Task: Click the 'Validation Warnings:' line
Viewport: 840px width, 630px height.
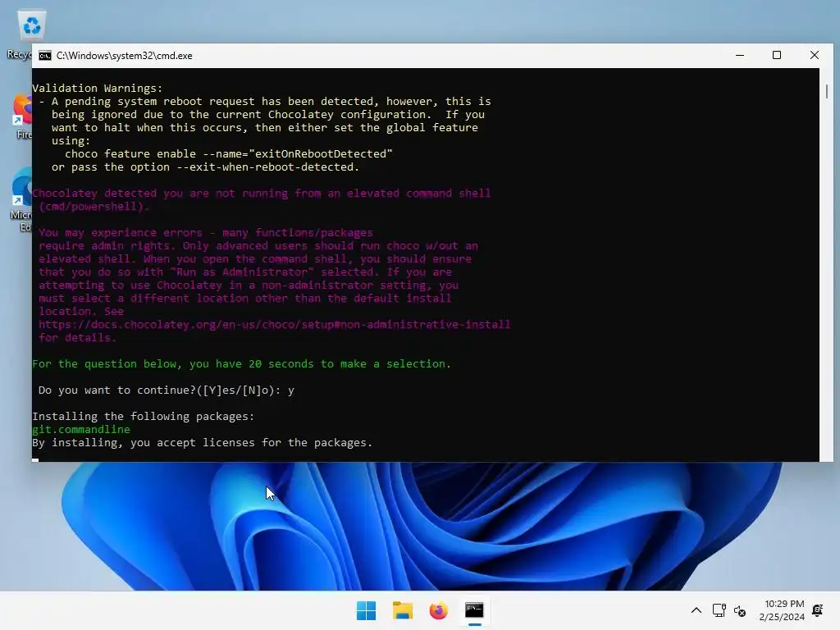Action: pyautogui.click(x=97, y=88)
